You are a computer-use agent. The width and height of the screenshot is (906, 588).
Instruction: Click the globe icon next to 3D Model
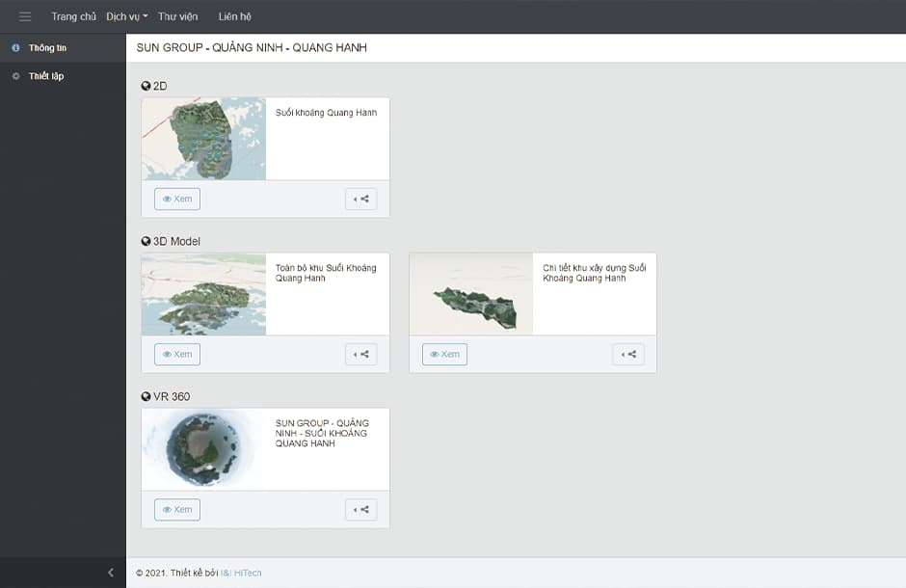(x=146, y=241)
